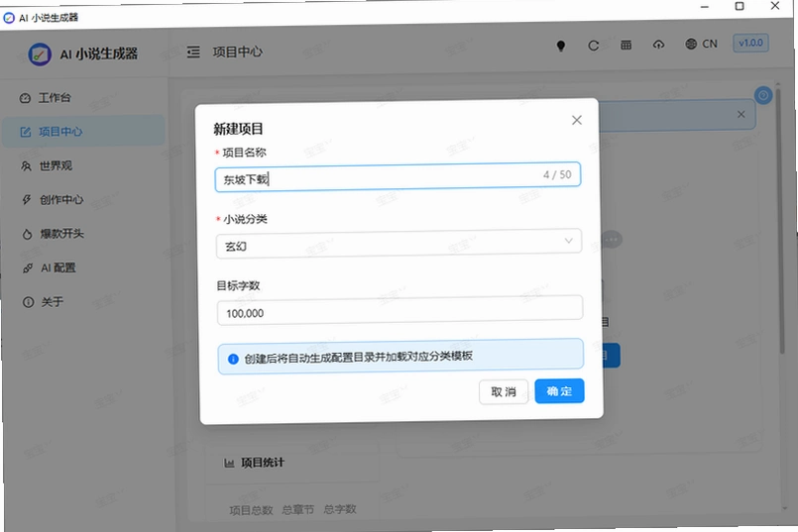Open the 小说分类 dropdown showing 玄幻
Viewport: 798px width, 532px height.
[x=399, y=244]
